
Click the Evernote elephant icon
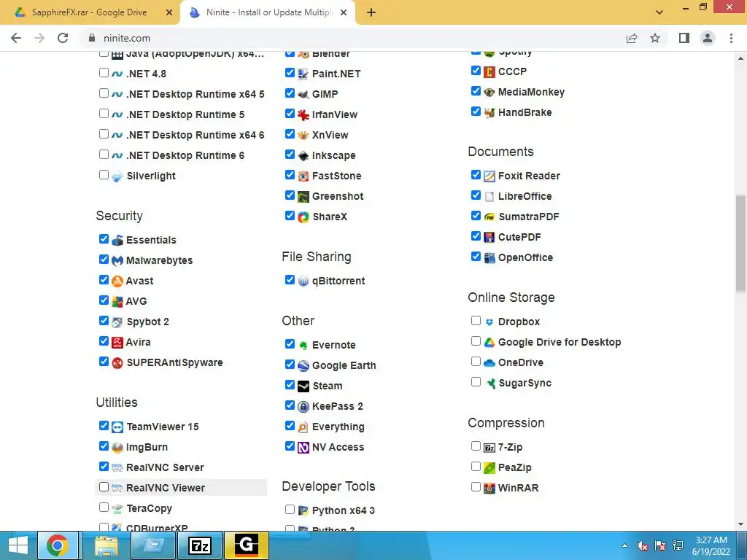[303, 345]
